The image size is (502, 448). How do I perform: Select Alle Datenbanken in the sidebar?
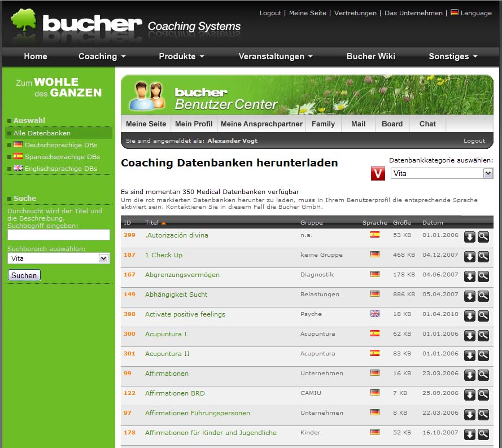59,133
